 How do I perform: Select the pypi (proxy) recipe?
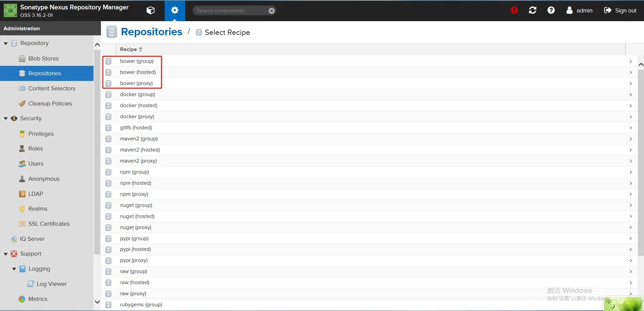369,260
